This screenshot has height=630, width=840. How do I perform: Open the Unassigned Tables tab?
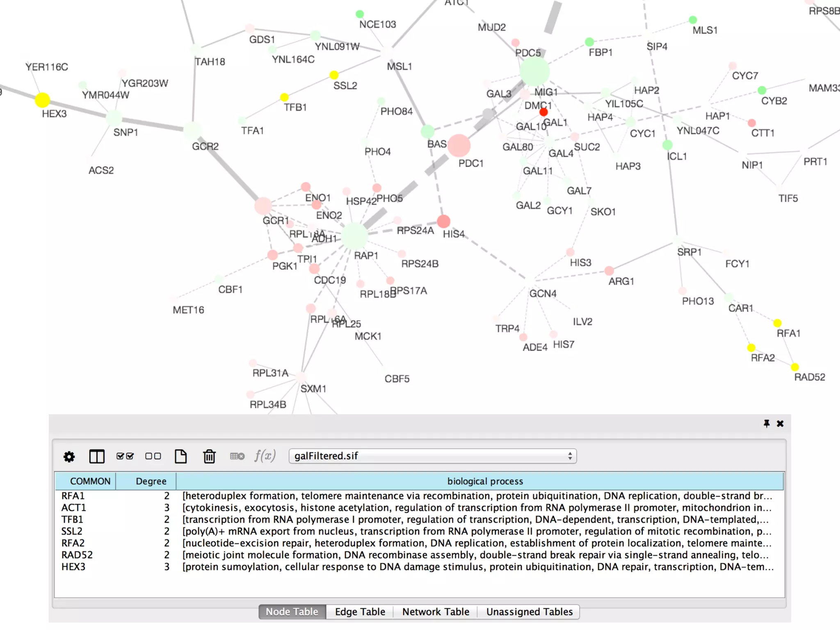pyautogui.click(x=529, y=612)
